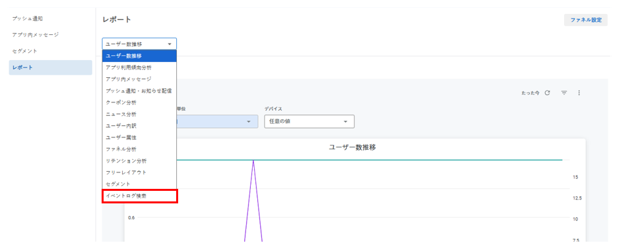Choose フリーレイアウト from the list
The height and width of the screenshot is (243, 644).
tap(139, 172)
